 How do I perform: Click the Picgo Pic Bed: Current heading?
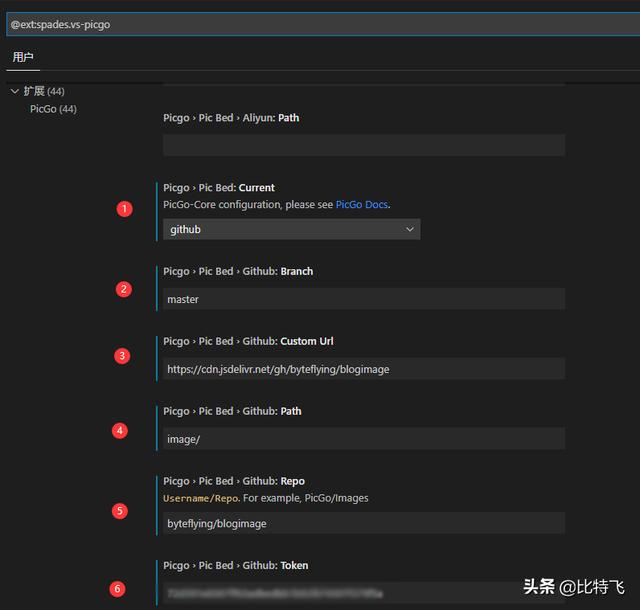(x=219, y=188)
